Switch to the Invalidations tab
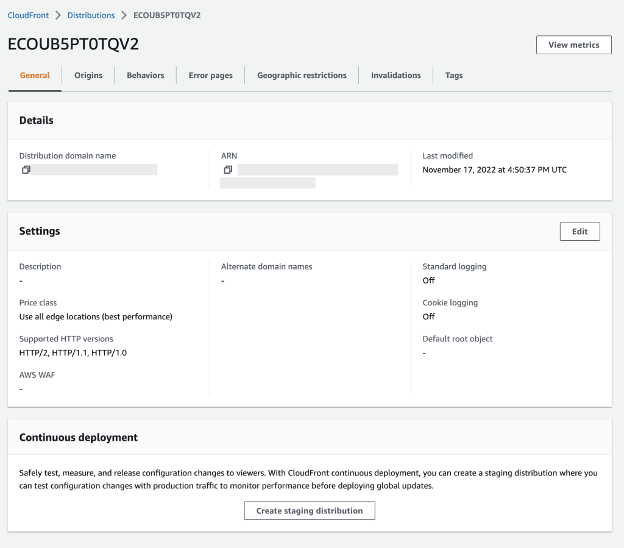 (396, 75)
